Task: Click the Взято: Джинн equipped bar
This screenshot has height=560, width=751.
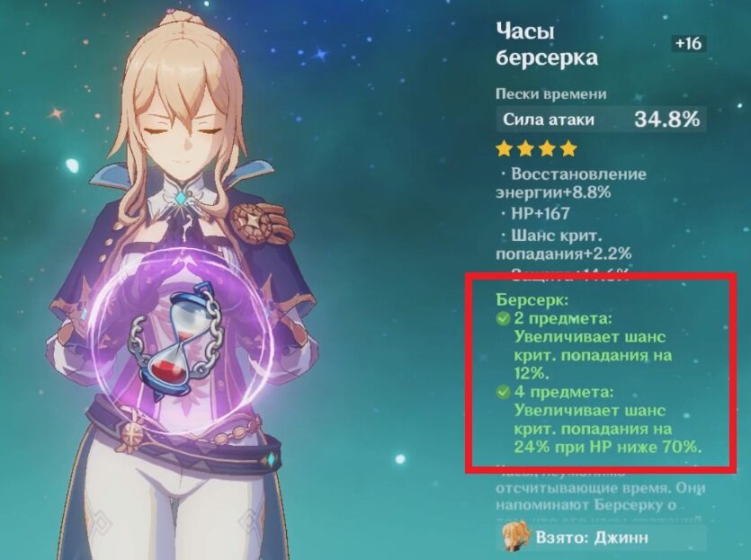Action: pos(603,537)
